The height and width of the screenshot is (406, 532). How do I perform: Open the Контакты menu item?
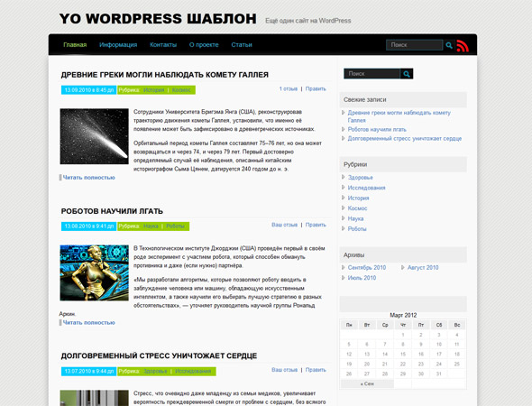coord(163,45)
